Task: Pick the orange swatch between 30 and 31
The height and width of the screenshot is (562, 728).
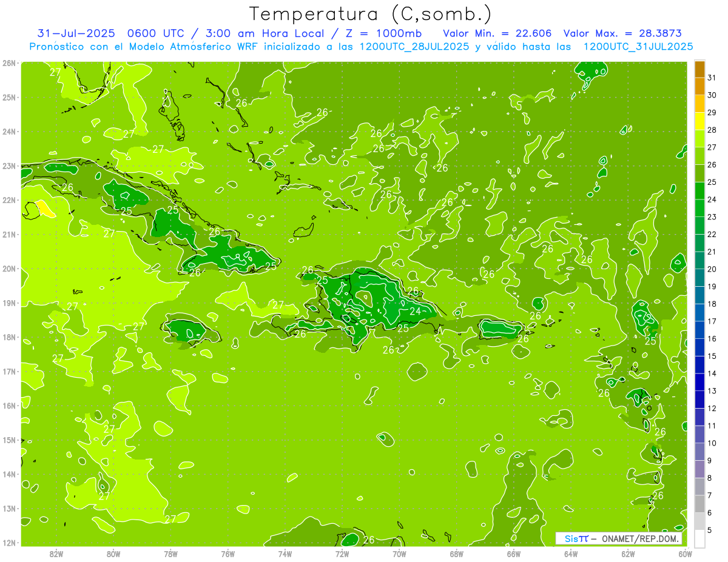Action: click(x=699, y=86)
